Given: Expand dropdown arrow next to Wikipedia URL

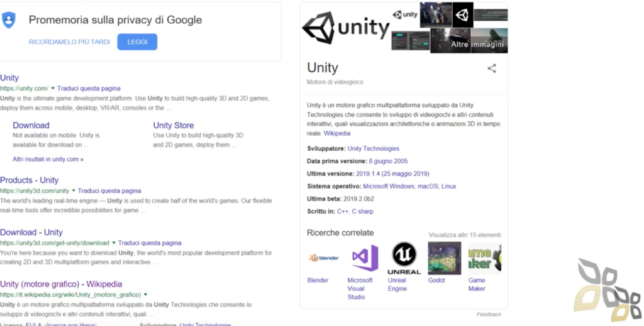Looking at the screenshot, I should (145, 295).
